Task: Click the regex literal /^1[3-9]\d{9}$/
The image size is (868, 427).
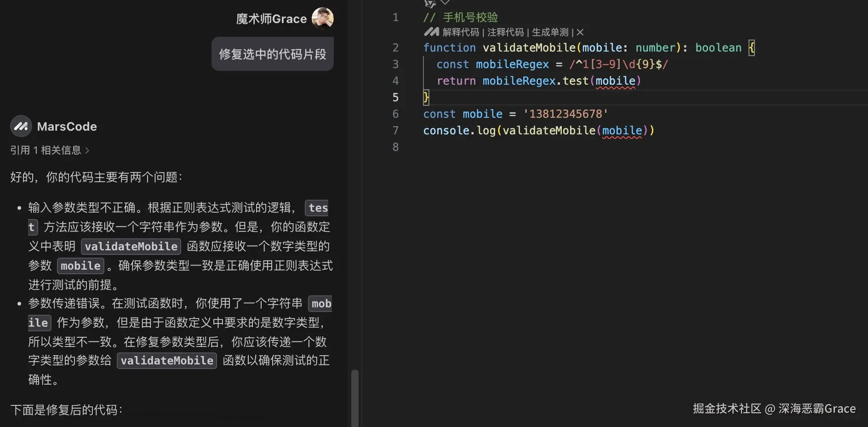Action: point(618,64)
